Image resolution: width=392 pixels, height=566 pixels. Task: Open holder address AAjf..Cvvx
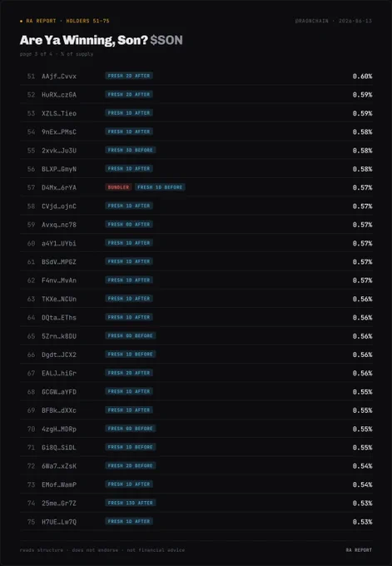(59, 77)
